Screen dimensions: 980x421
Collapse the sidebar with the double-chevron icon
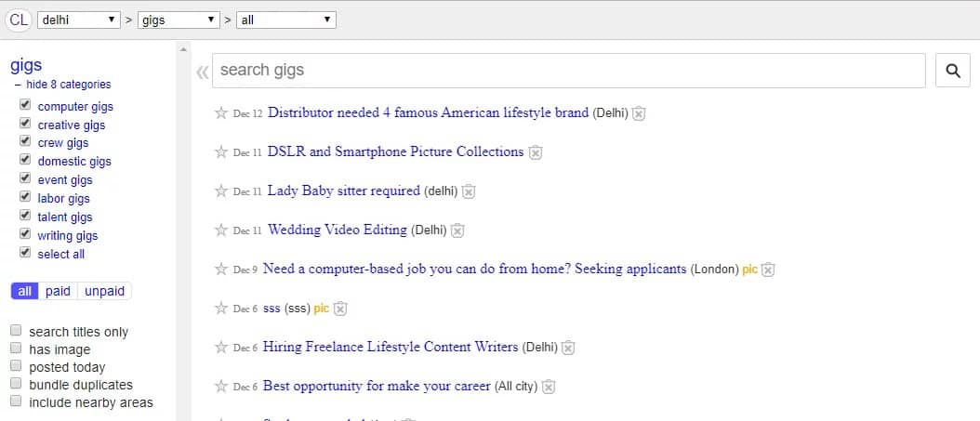(202, 72)
